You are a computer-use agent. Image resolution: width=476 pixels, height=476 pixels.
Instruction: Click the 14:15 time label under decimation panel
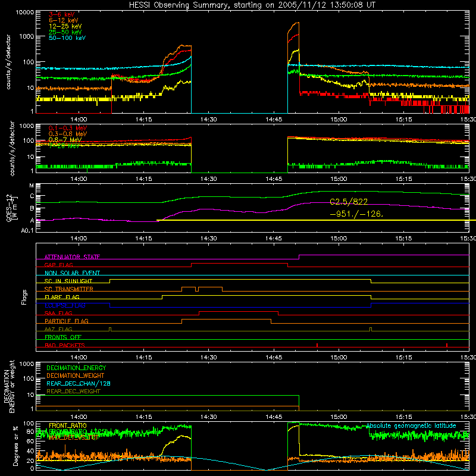143,417
